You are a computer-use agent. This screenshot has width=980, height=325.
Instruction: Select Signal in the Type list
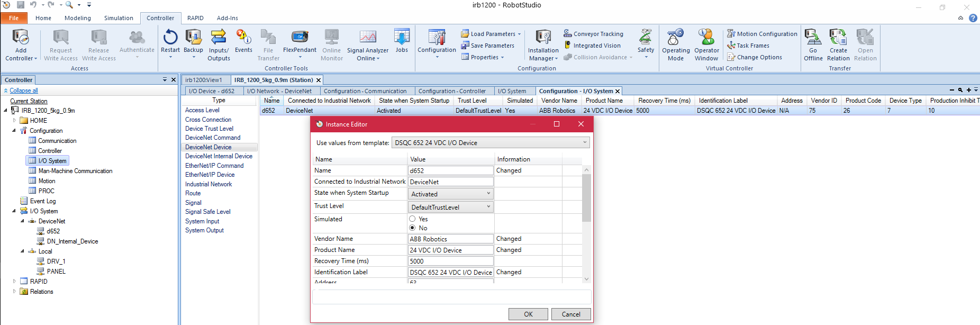[x=193, y=203]
